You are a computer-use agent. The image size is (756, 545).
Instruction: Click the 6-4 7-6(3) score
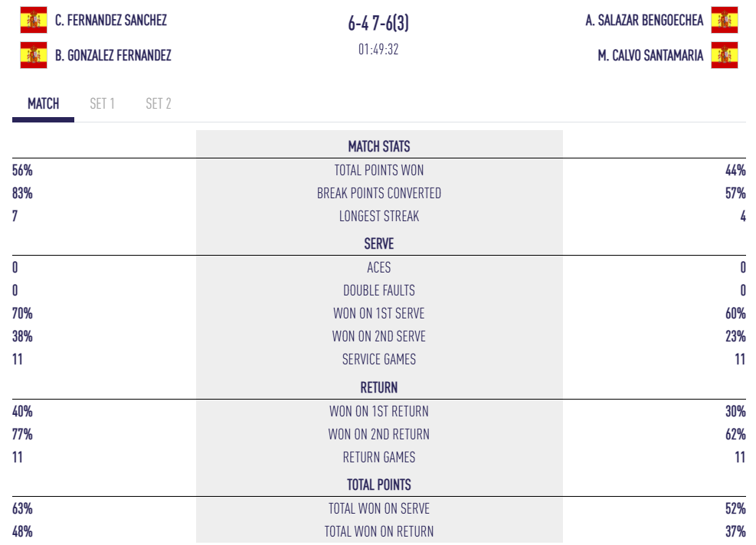coord(378,24)
